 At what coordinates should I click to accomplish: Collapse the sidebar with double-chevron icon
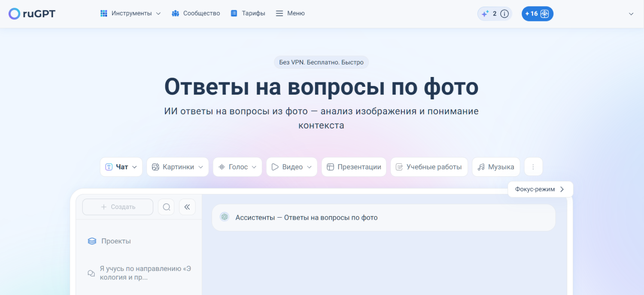click(x=187, y=207)
